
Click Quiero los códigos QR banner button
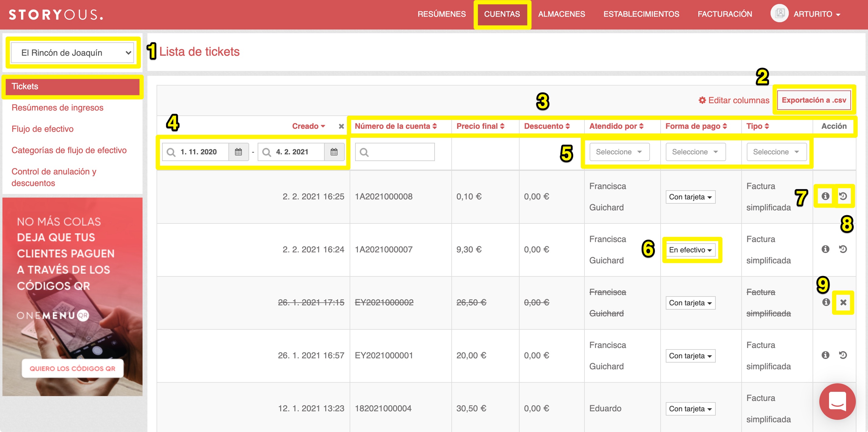click(72, 368)
